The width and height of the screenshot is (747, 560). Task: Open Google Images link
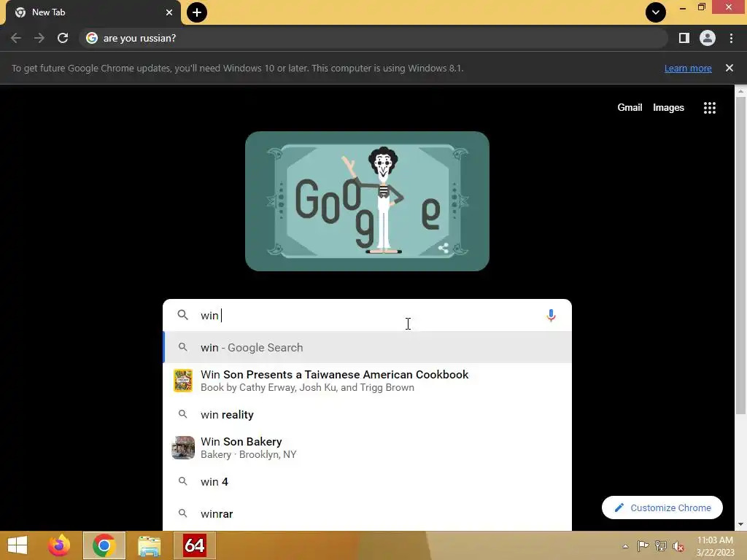[x=668, y=108]
